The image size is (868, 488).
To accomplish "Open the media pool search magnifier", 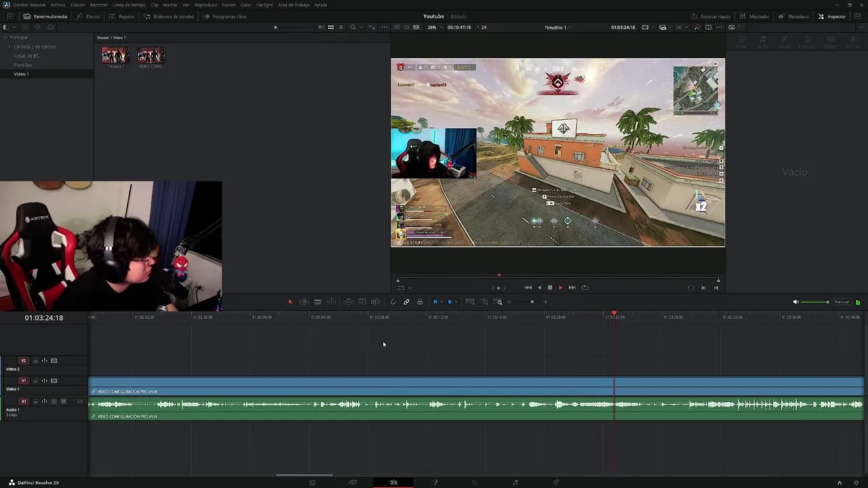I will (x=353, y=27).
